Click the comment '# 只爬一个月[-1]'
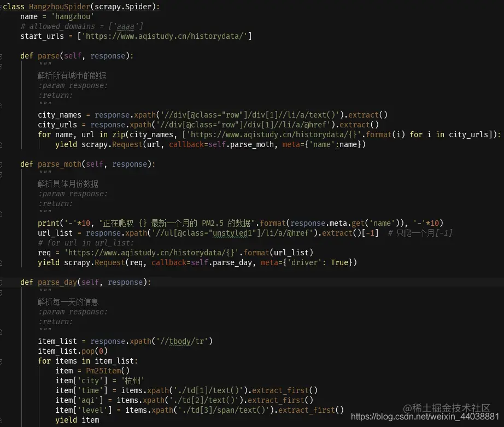 [420, 233]
